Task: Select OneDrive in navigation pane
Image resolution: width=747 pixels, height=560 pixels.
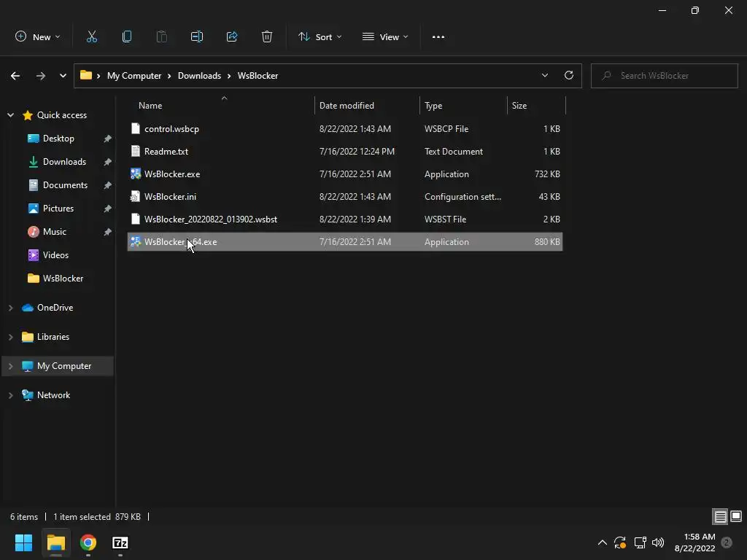Action: click(55, 308)
